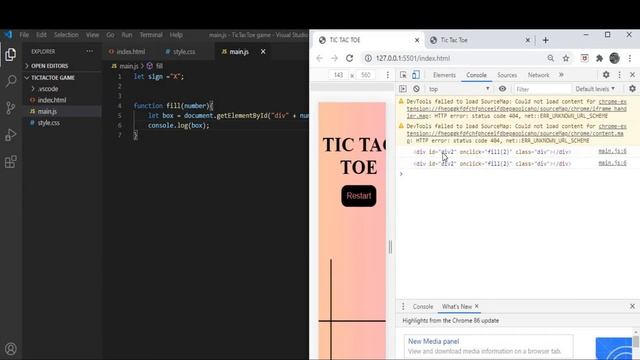This screenshot has width=640, height=360.
Task: Close the main.js editor tab
Action: pyautogui.click(x=263, y=51)
